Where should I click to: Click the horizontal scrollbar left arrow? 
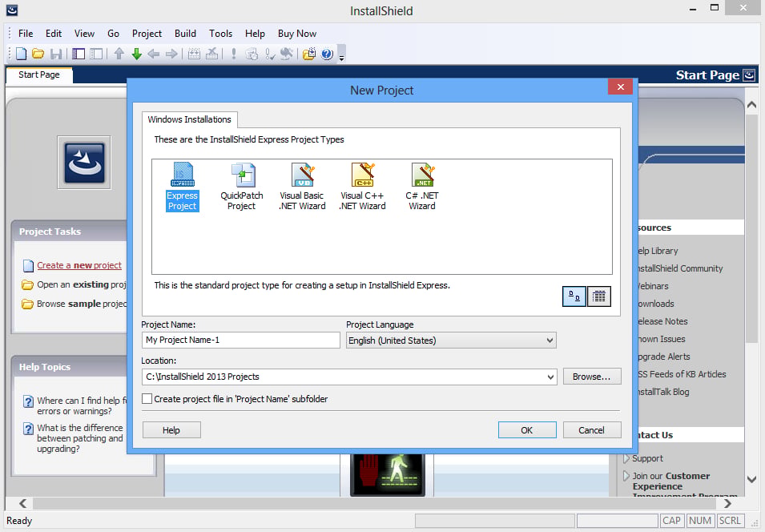click(23, 503)
